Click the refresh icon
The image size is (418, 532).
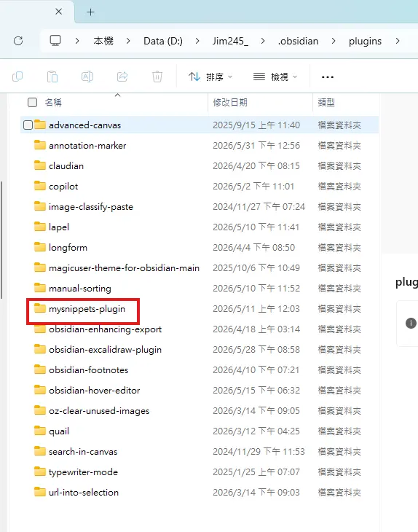(x=18, y=41)
